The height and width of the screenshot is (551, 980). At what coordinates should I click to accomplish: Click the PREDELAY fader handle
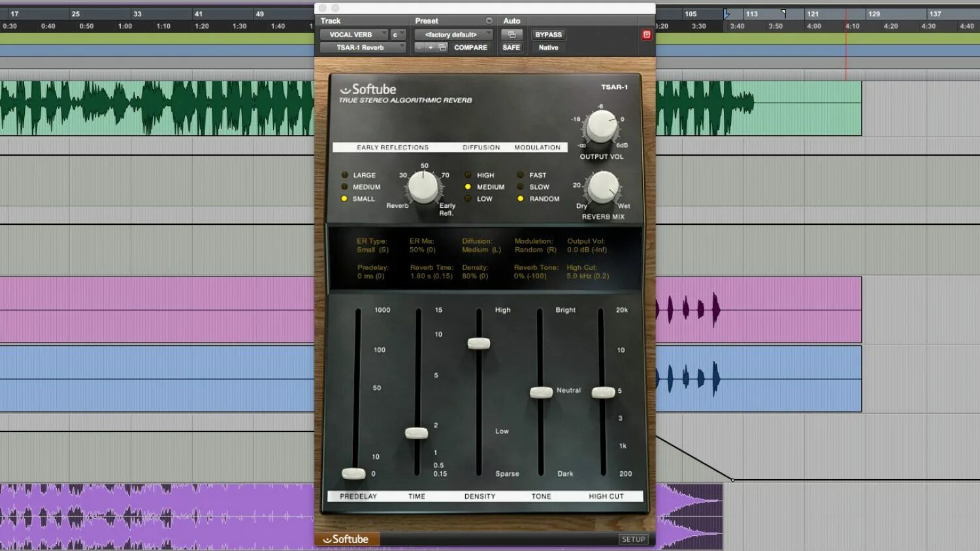click(353, 473)
